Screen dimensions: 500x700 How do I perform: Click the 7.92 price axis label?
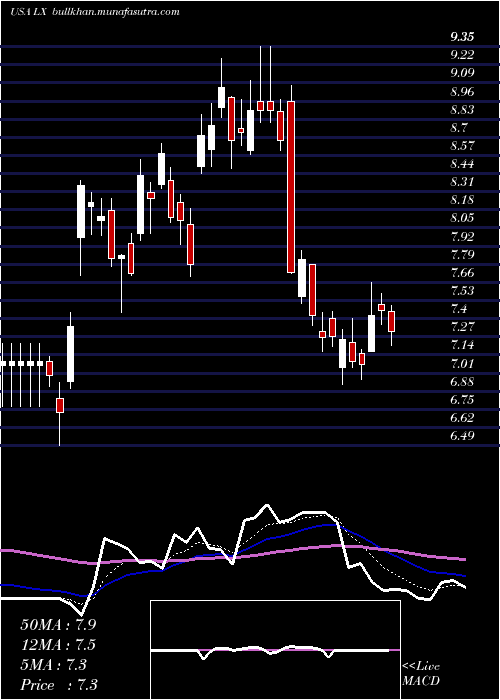pyautogui.click(x=462, y=236)
